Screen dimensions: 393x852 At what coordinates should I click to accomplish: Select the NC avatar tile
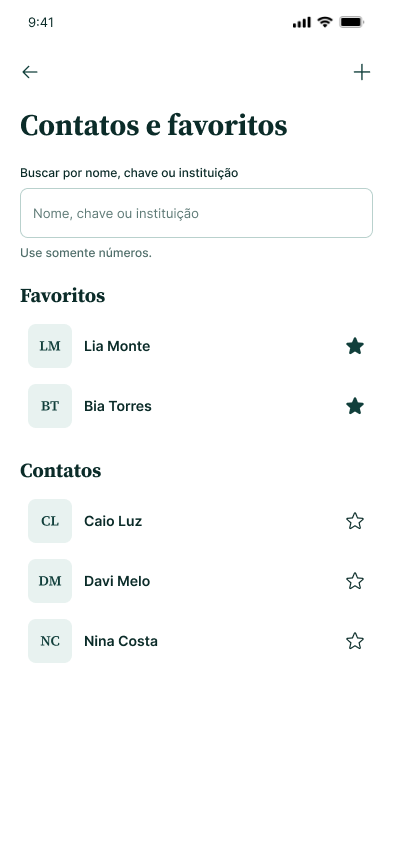coord(50,641)
